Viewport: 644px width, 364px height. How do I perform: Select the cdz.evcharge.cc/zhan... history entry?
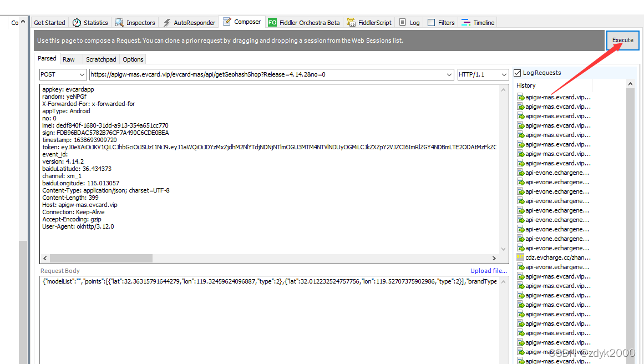pyautogui.click(x=558, y=257)
